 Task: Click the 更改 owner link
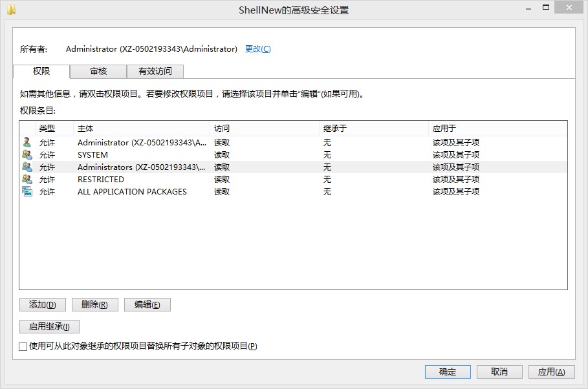[257, 49]
